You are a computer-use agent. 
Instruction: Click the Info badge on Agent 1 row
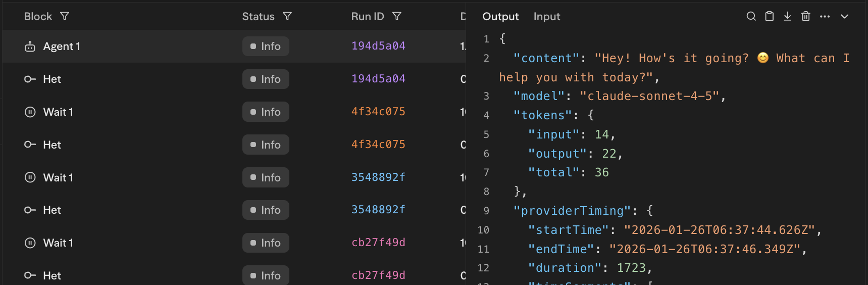coord(266,46)
